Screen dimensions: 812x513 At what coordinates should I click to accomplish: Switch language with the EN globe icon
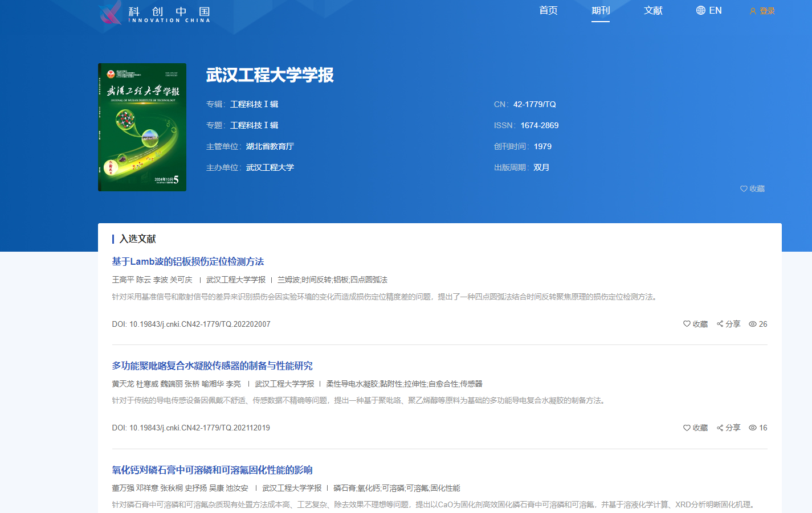pos(708,10)
